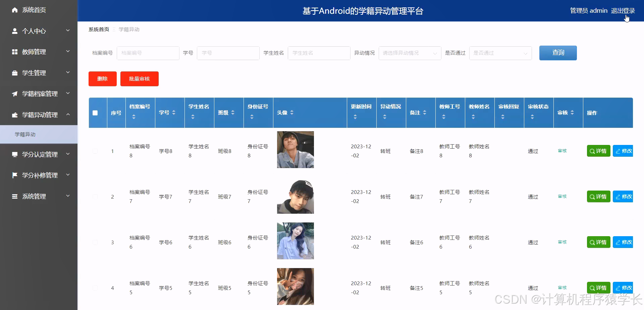Select the flag icon for 学分补修管理
644x310 pixels.
pos(14,175)
